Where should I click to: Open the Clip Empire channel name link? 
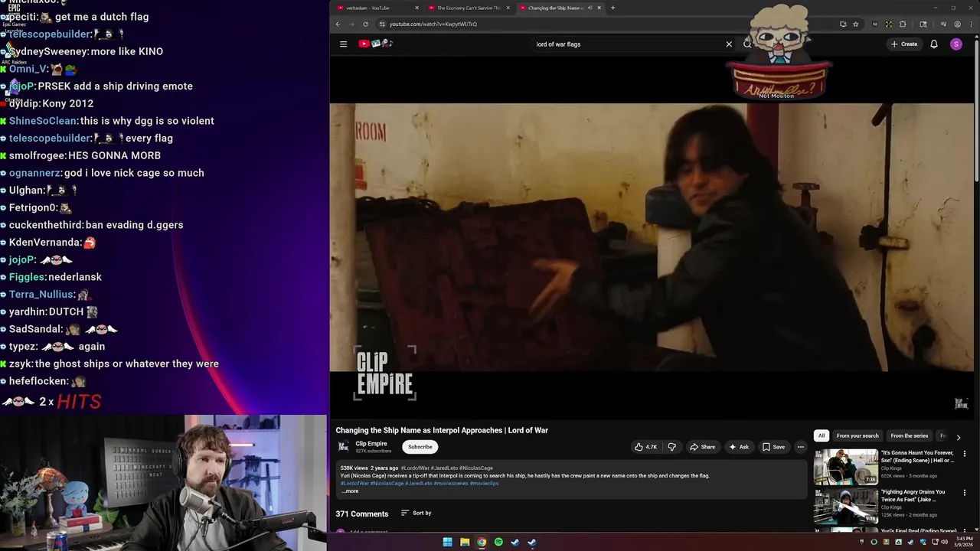(371, 444)
